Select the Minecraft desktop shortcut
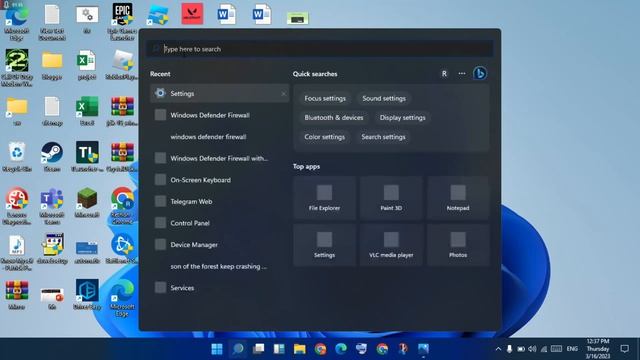The width and height of the screenshot is (640, 360). [x=87, y=203]
